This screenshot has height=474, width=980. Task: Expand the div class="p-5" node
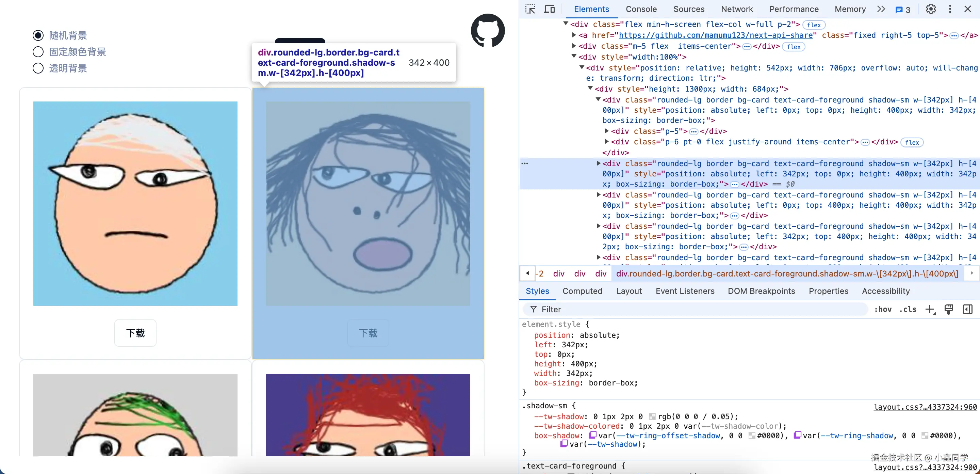pyautogui.click(x=607, y=131)
